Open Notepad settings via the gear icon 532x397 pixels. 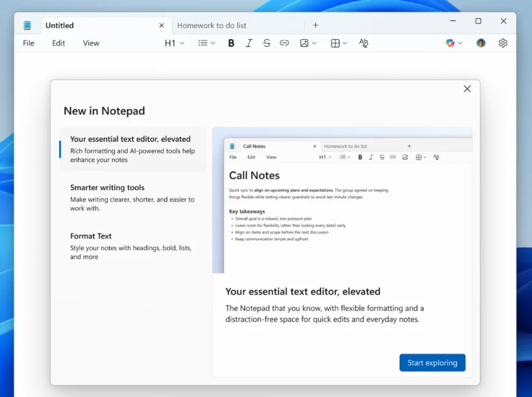(503, 43)
